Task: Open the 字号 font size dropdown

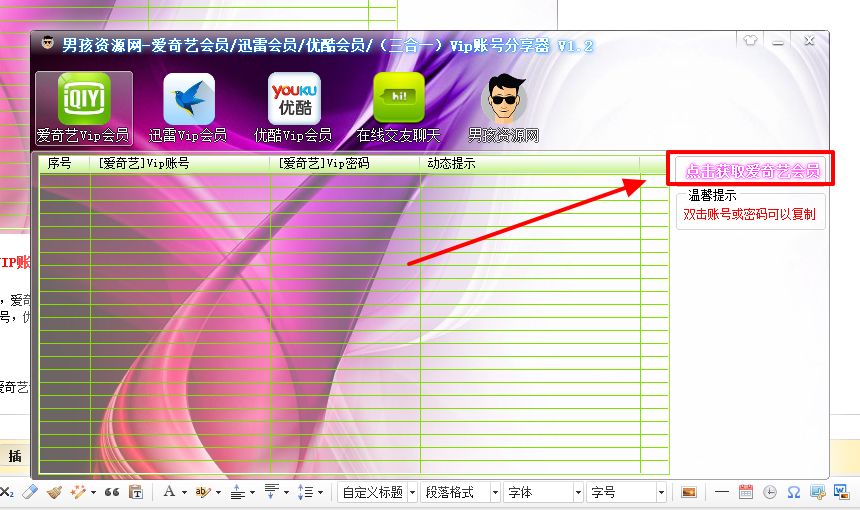Action: pyautogui.click(x=626, y=492)
